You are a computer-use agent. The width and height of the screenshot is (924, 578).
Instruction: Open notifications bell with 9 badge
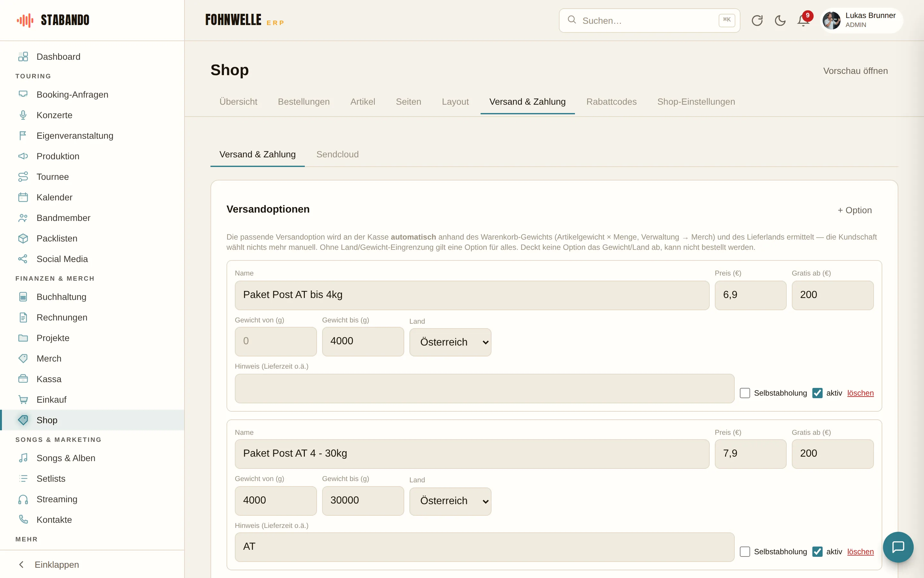click(804, 20)
